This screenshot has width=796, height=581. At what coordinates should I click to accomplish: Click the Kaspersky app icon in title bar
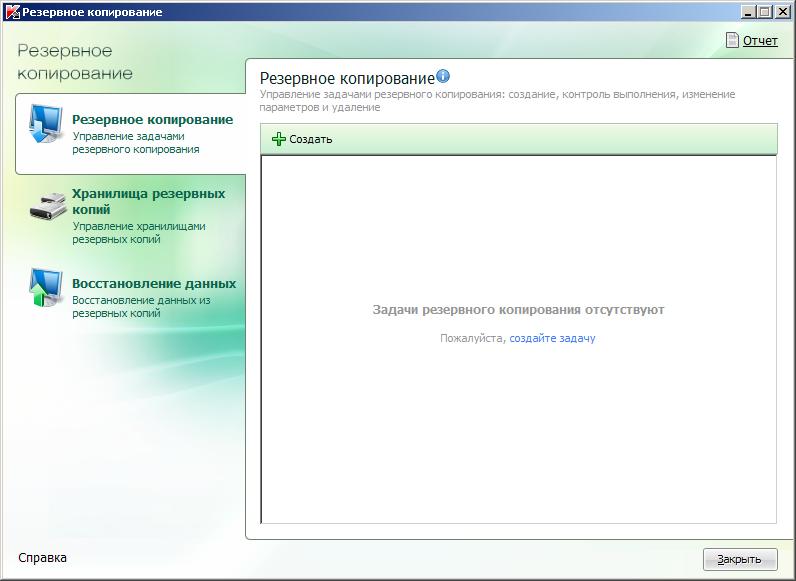(x=12, y=12)
